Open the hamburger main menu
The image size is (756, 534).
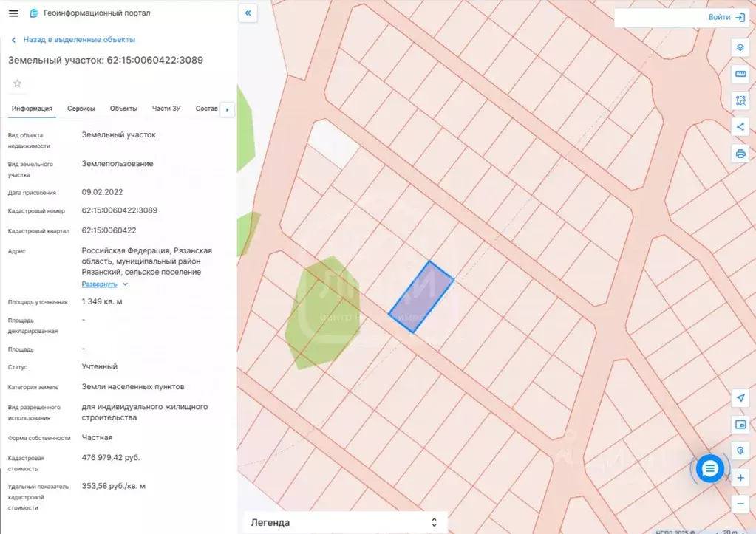coord(13,13)
